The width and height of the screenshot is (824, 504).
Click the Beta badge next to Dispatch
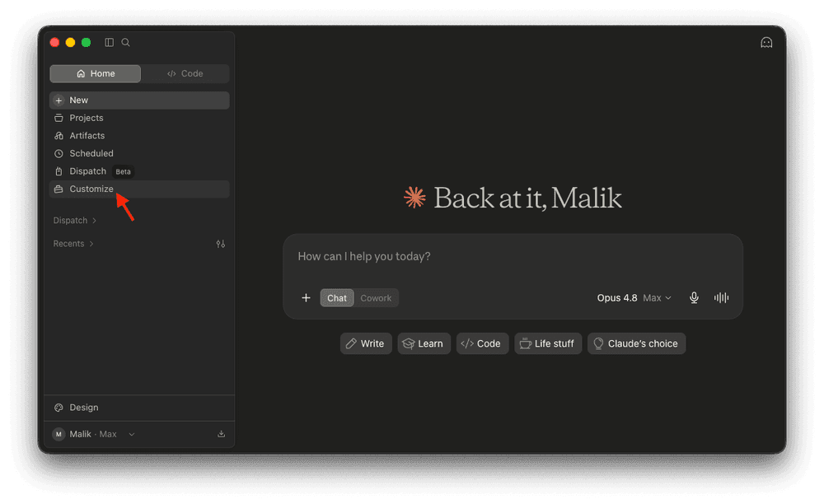tap(123, 171)
